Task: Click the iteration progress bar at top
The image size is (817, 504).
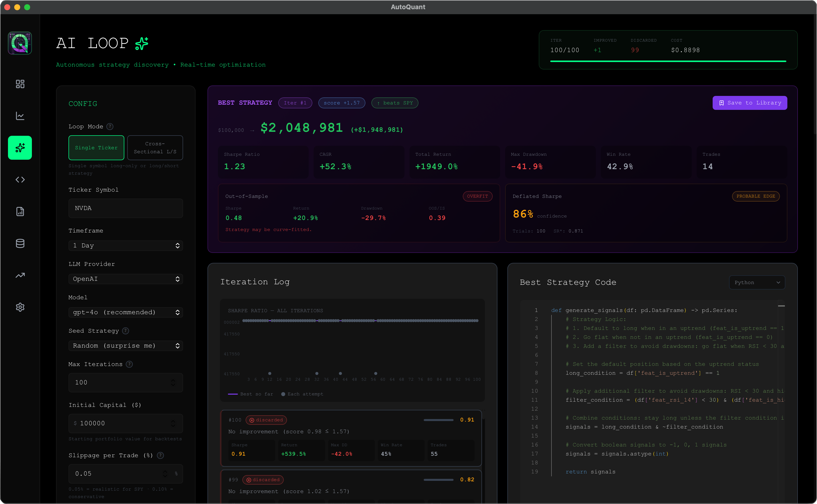Action: coord(668,61)
